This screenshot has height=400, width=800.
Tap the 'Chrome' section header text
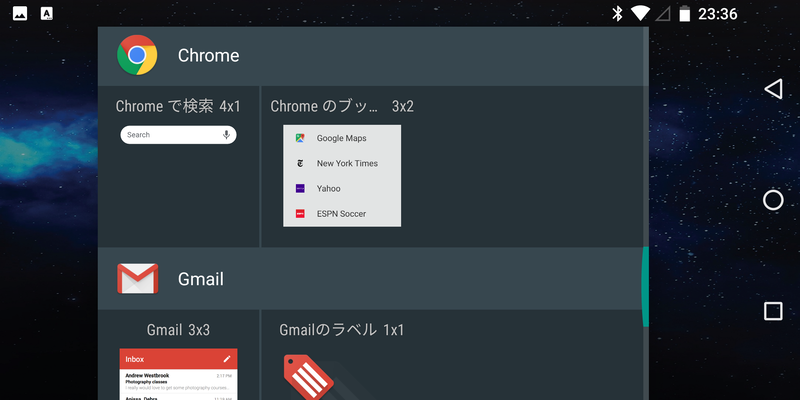click(x=208, y=55)
